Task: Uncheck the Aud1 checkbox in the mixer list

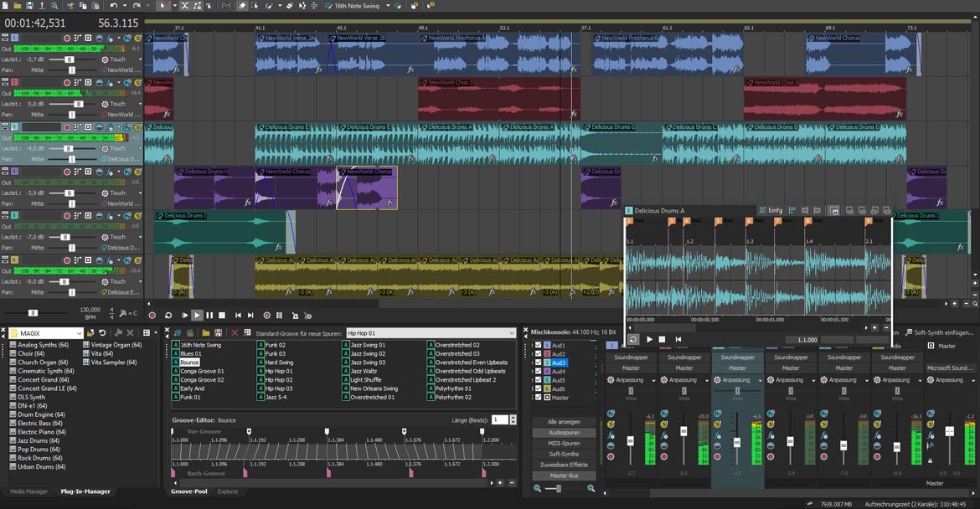Action: [538, 345]
